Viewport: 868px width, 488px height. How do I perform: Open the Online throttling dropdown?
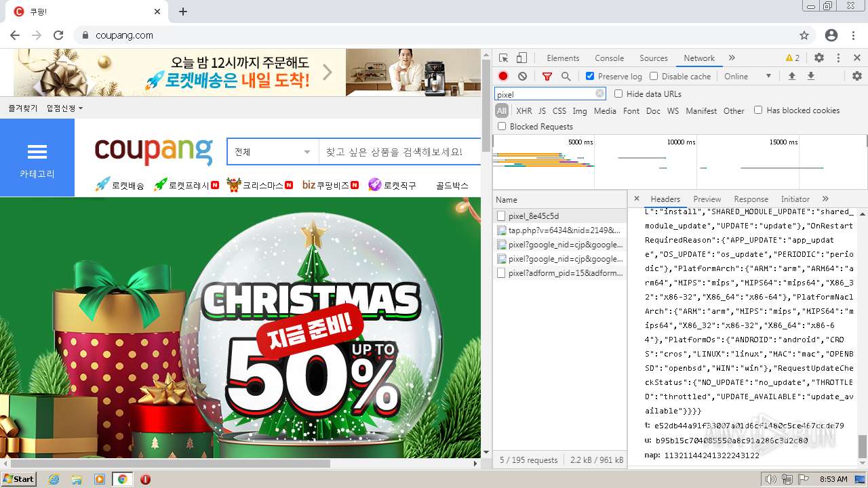click(748, 77)
